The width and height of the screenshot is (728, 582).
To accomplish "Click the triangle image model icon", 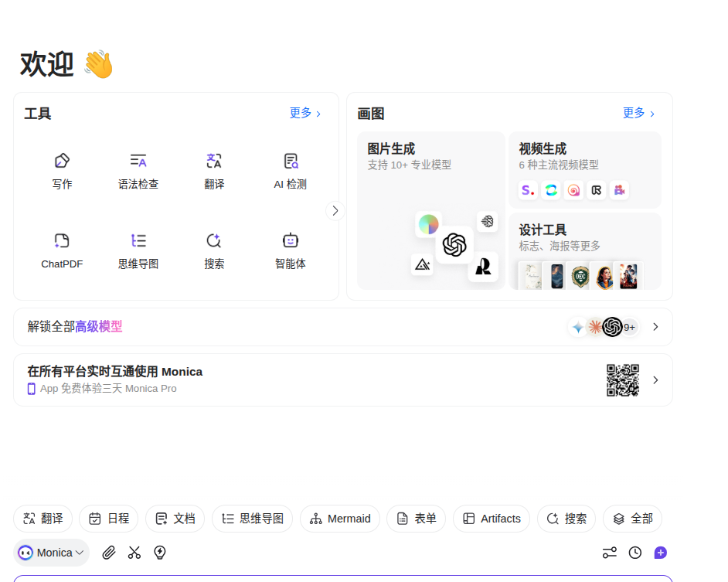I will click(423, 265).
